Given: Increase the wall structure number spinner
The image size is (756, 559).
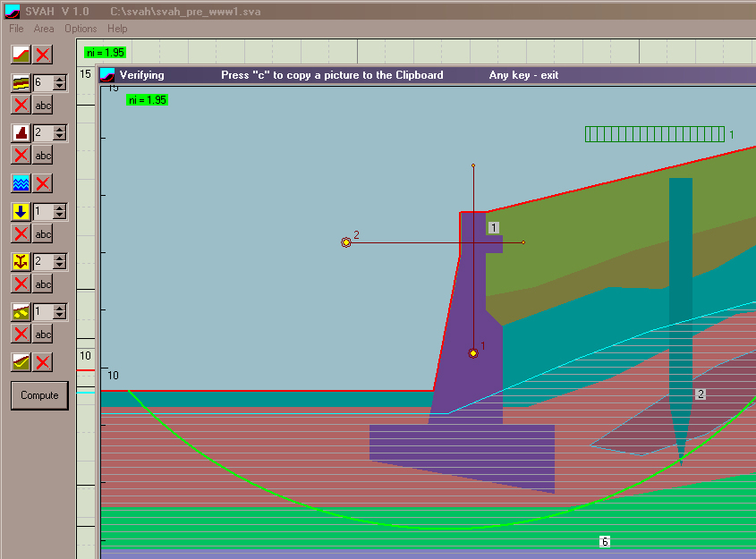Looking at the screenshot, I should [60, 129].
